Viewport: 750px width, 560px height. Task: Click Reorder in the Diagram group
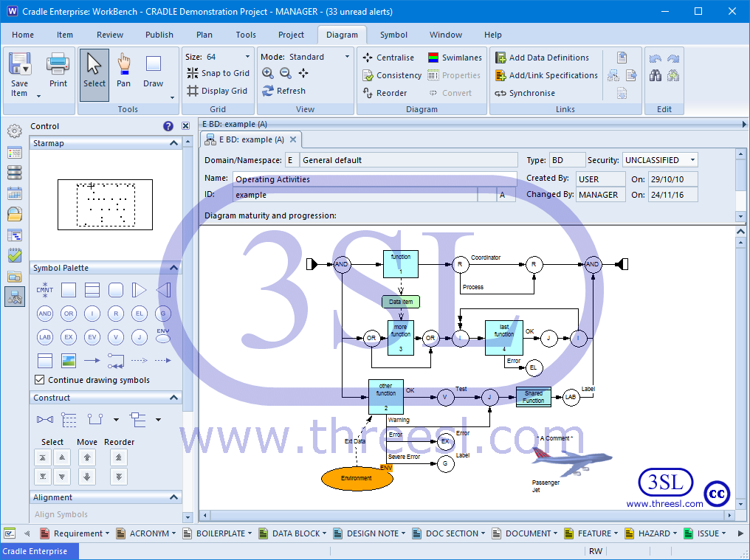tap(385, 93)
